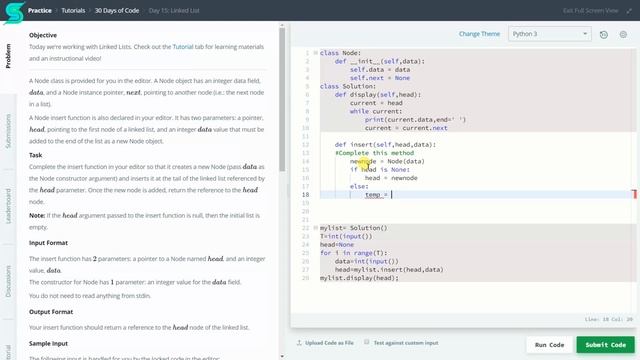This screenshot has height=360, width=640.
Task: Go to Practice in the breadcrumb
Action: tap(40, 11)
